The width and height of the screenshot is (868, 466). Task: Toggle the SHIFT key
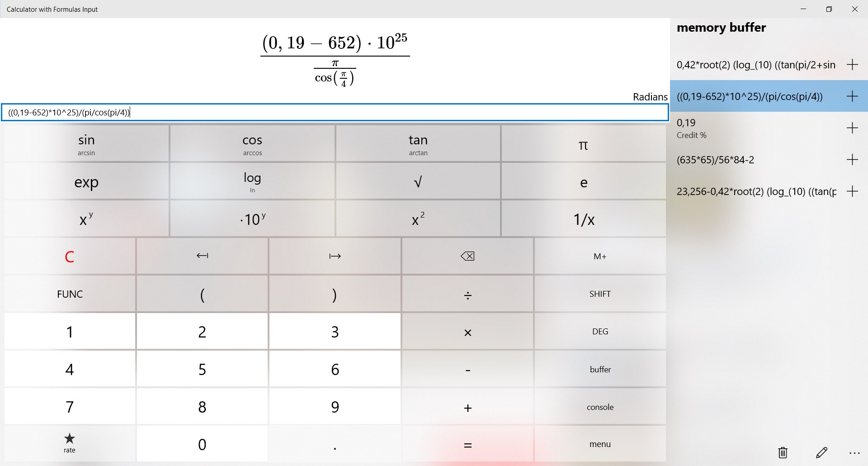pyautogui.click(x=600, y=294)
